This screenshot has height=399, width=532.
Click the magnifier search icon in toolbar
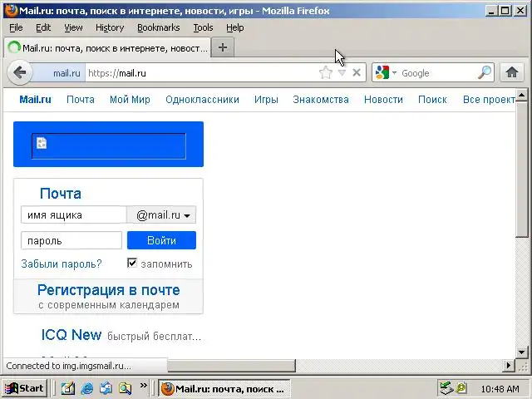click(484, 72)
